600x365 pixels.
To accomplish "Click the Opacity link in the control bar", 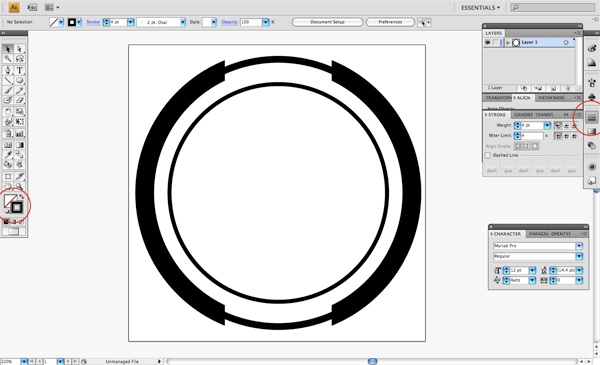I will tap(230, 22).
